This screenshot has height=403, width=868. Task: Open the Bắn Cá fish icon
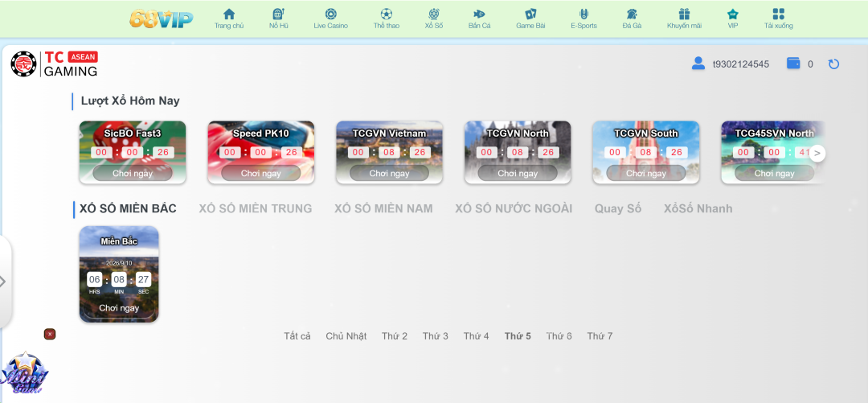pyautogui.click(x=479, y=14)
